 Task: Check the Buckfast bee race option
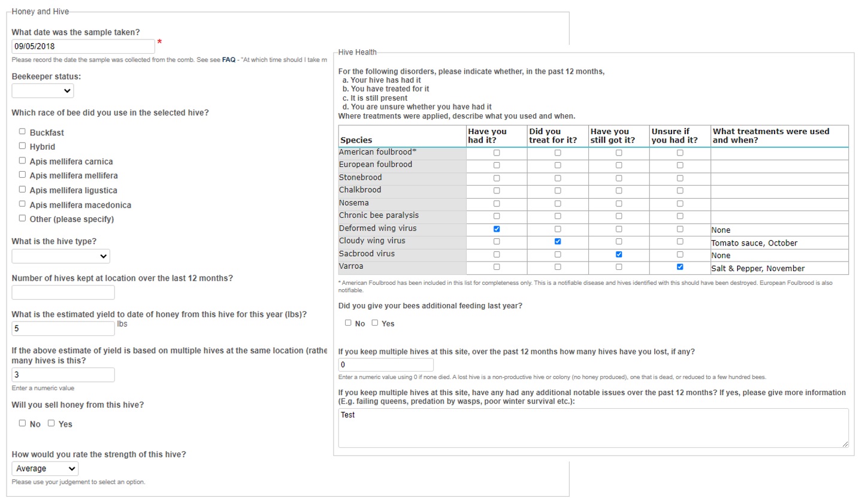pyautogui.click(x=22, y=131)
